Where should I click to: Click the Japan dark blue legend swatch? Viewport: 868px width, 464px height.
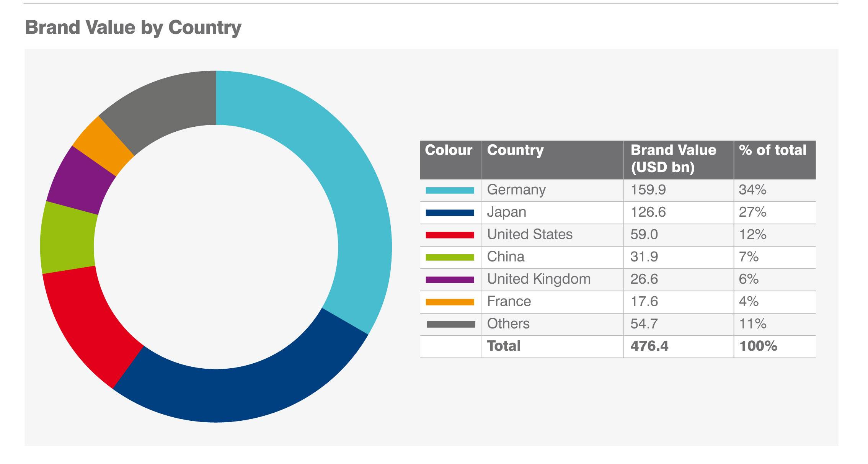(x=450, y=212)
